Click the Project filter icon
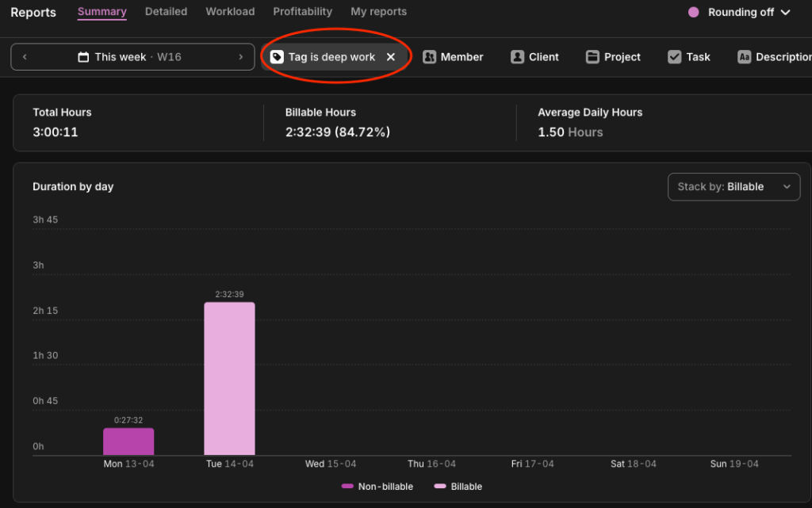Image resolution: width=812 pixels, height=508 pixels. [592, 57]
